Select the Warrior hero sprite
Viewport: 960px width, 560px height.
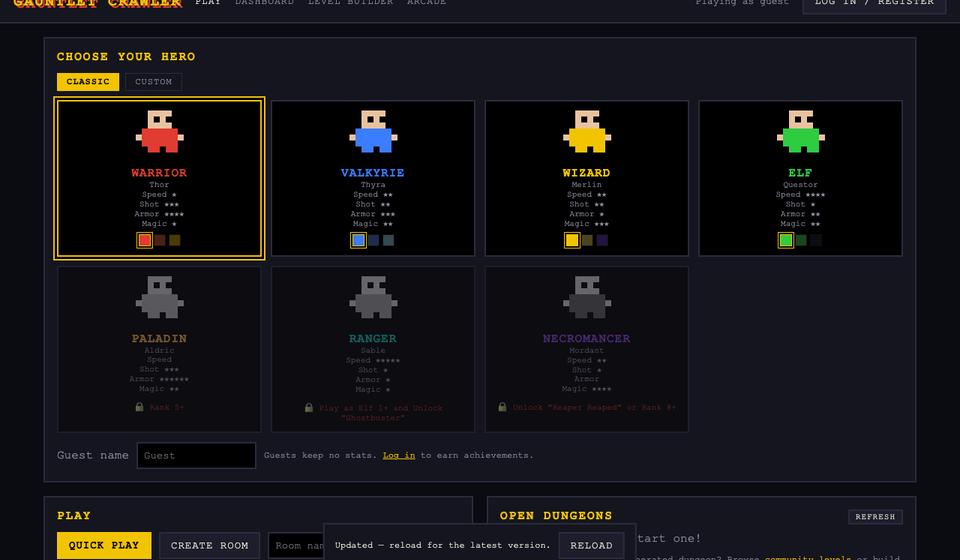tap(159, 131)
